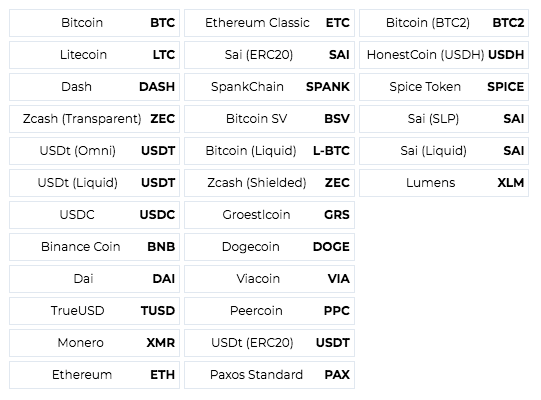Image resolution: width=541 pixels, height=400 pixels.
Task: Choose USDt (Liquid) USDT
Action: 94,183
